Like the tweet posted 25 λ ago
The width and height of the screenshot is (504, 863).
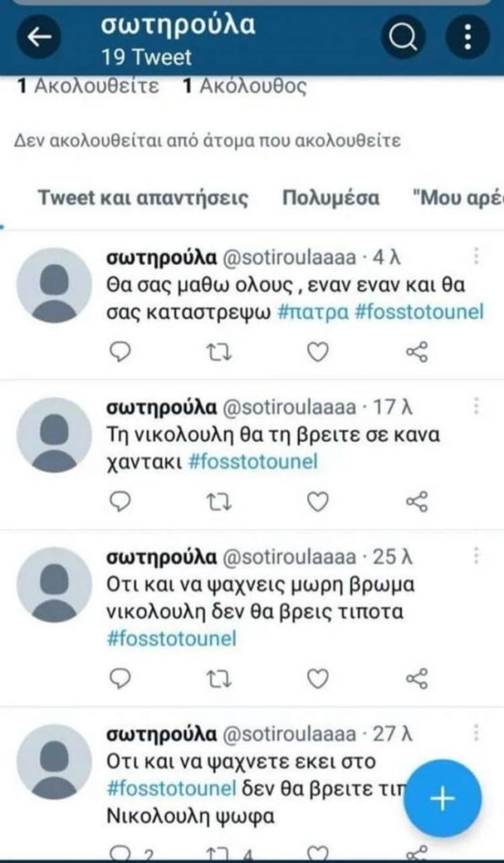pyautogui.click(x=319, y=678)
